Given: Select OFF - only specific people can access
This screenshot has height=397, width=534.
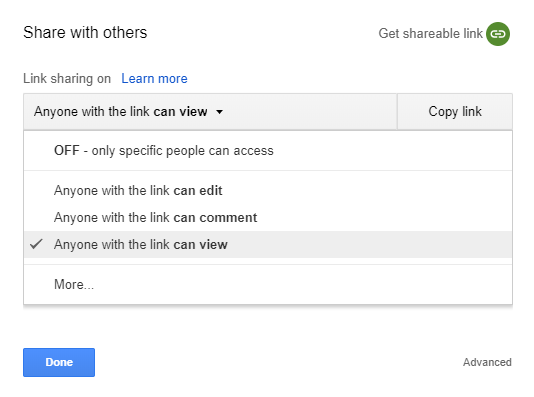Looking at the screenshot, I should click(x=268, y=150).
